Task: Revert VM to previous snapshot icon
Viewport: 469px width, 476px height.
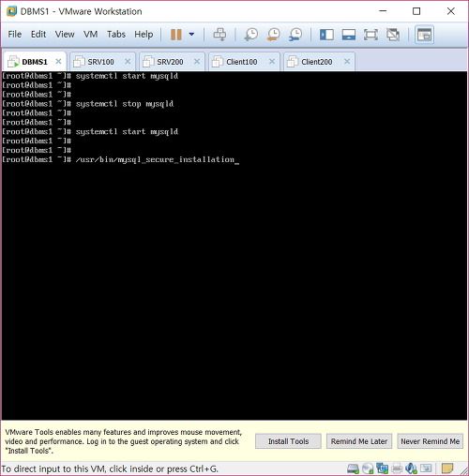Action: [x=273, y=35]
